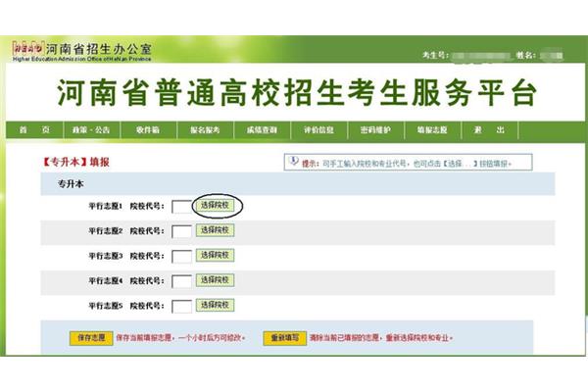Click 选择院校 button for 平行志愿5
Viewport: 588px width, 392px height.
click(x=215, y=305)
